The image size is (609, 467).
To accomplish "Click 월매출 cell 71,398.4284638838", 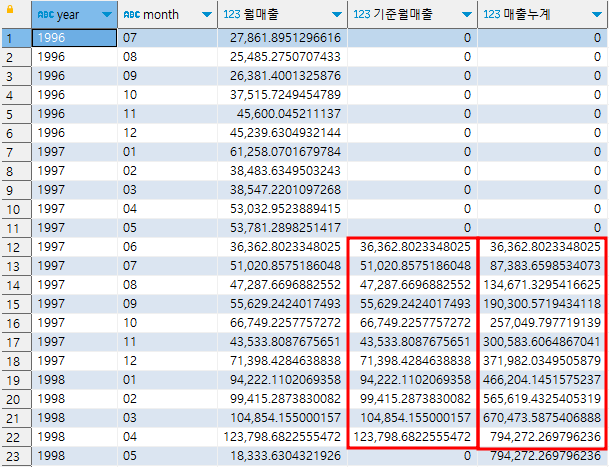I will (x=282, y=361).
